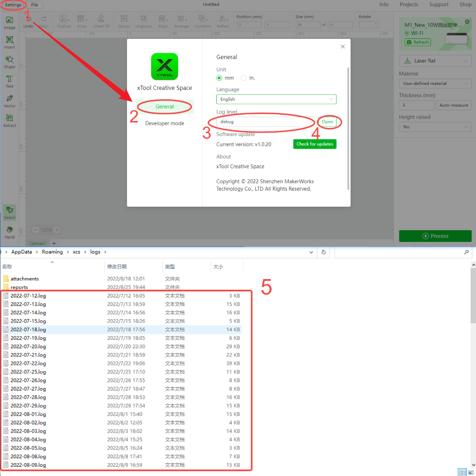
Task: Click the Thickness input field
Action: [x=416, y=105]
